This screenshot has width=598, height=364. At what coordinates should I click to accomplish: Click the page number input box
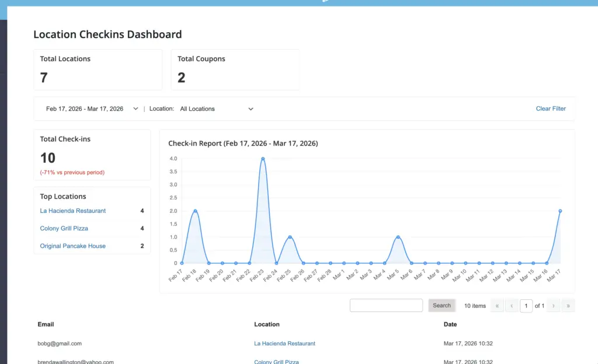pyautogui.click(x=526, y=305)
